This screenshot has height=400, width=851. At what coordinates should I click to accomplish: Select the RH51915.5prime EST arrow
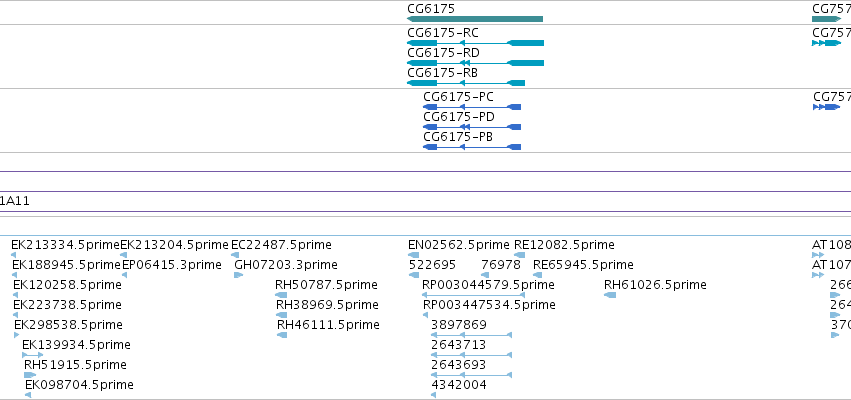coord(30,375)
